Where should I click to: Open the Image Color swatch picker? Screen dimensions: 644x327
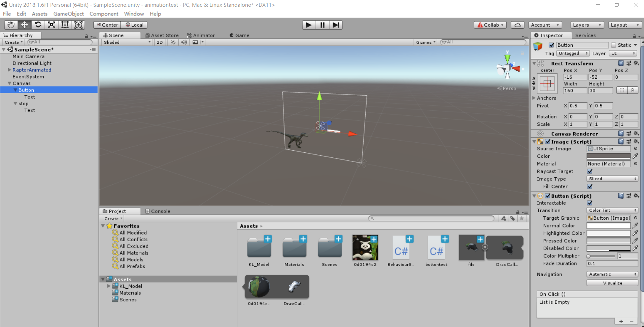pos(608,156)
